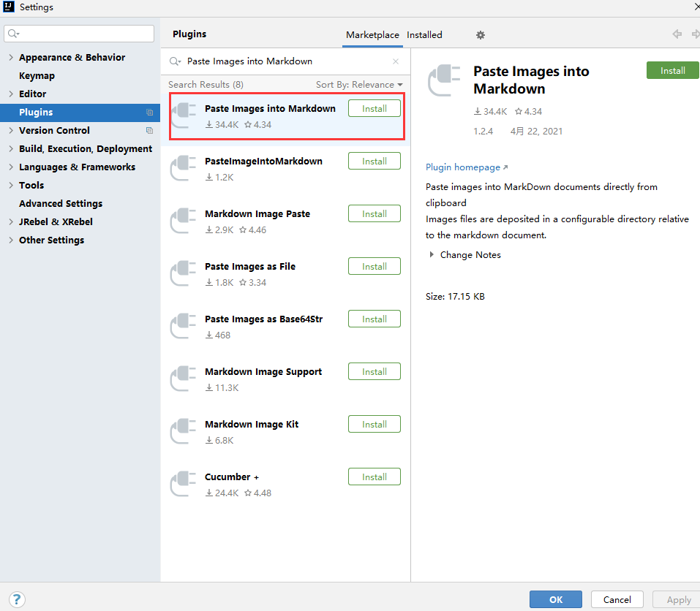Click the settings search magnifier icon
The image size is (700, 611).
point(13,34)
